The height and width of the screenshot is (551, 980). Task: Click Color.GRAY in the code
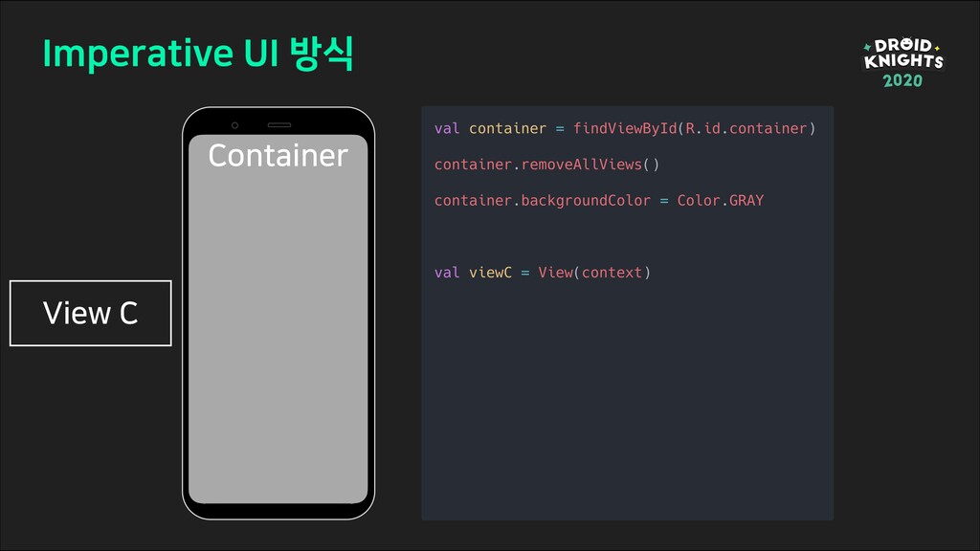click(x=721, y=201)
